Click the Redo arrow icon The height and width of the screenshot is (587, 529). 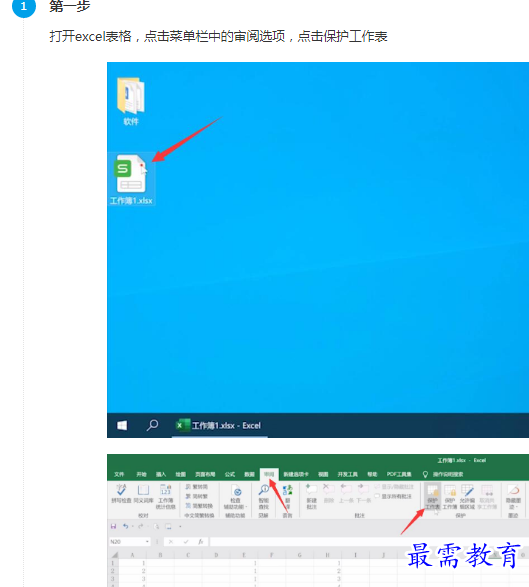tap(141, 526)
